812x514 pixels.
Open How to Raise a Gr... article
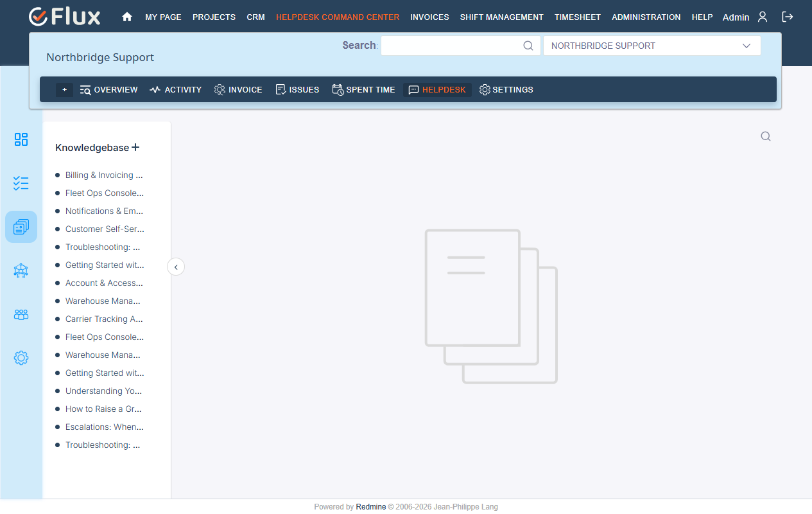coord(103,409)
